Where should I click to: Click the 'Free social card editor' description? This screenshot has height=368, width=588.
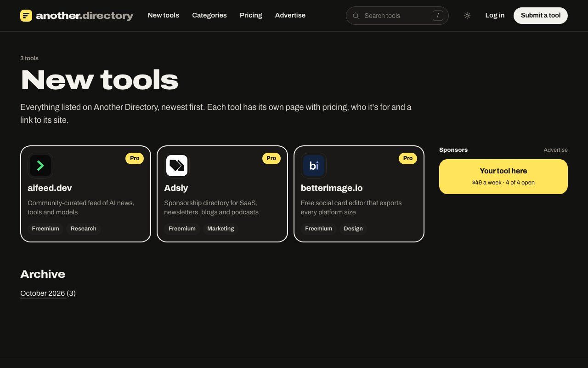click(351, 207)
